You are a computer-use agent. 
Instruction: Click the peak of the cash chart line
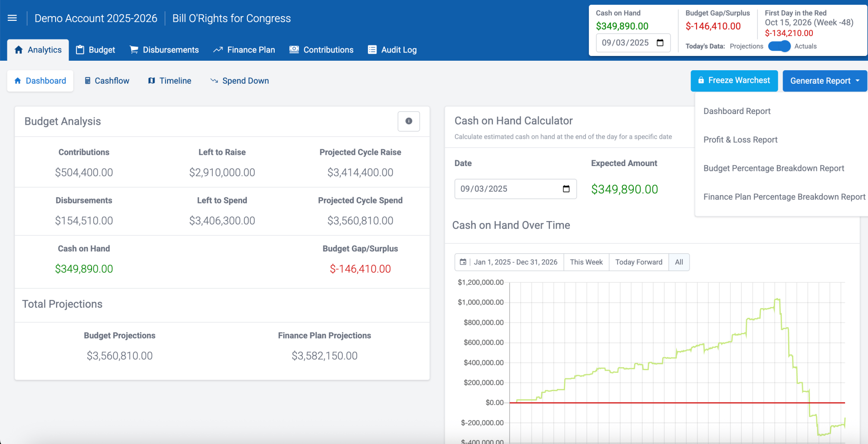click(x=777, y=299)
